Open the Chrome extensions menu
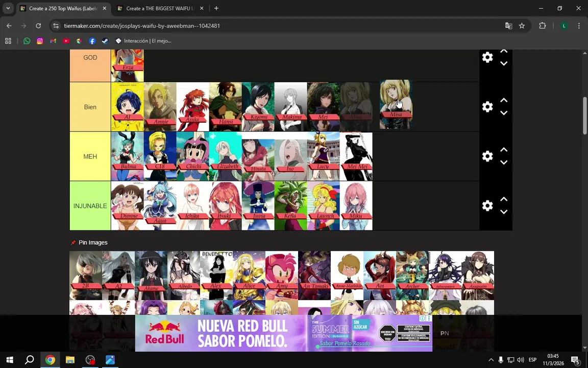Screen dimensions: 588x368 542,26
